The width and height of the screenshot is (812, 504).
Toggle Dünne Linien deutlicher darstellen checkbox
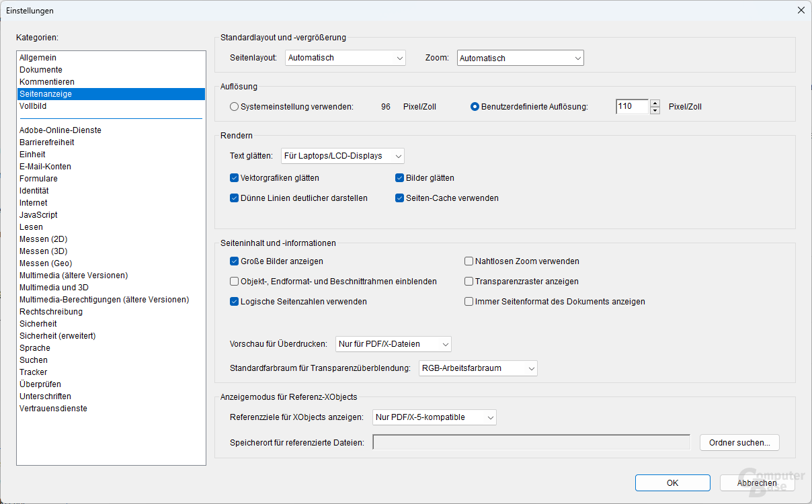pyautogui.click(x=235, y=198)
